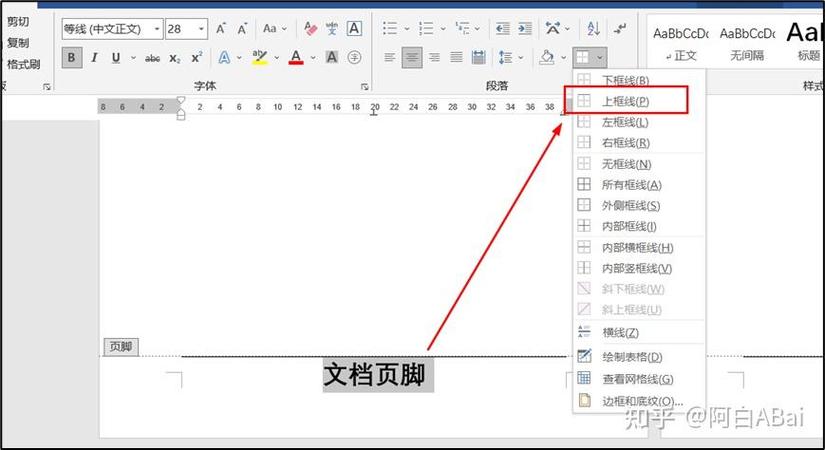The width and height of the screenshot is (825, 450).
Task: Open the underline style dropdown arrow
Action: pyautogui.click(x=133, y=57)
